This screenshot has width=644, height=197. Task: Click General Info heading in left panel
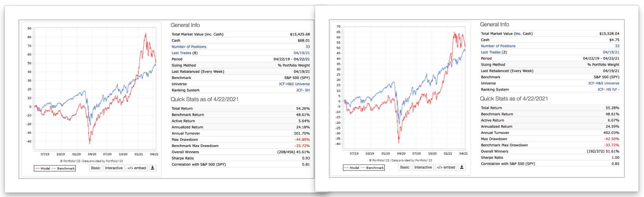click(x=185, y=25)
